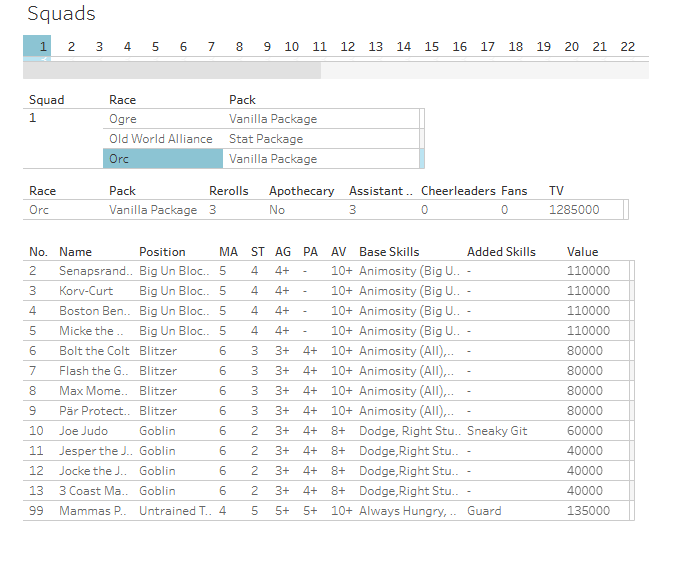683x569 pixels.
Task: Select the Old World Alliance row
Action: pyautogui.click(x=160, y=139)
